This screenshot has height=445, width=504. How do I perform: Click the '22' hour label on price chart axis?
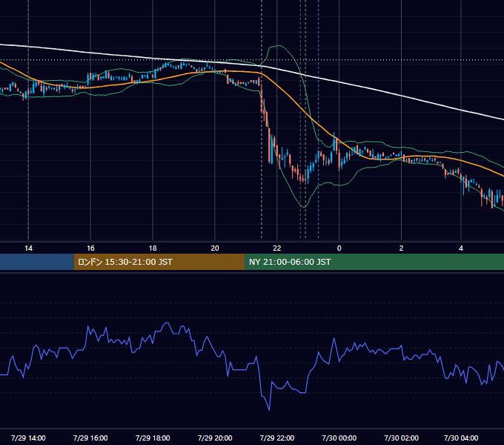click(x=276, y=248)
